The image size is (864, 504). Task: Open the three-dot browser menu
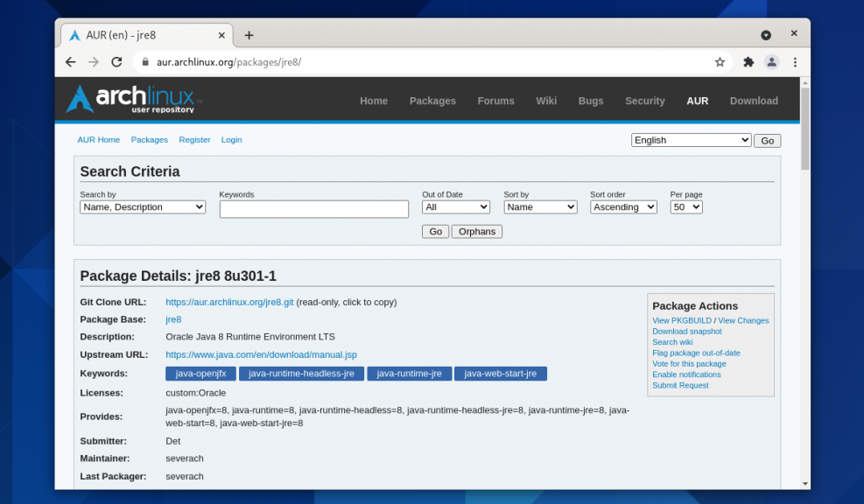click(794, 62)
